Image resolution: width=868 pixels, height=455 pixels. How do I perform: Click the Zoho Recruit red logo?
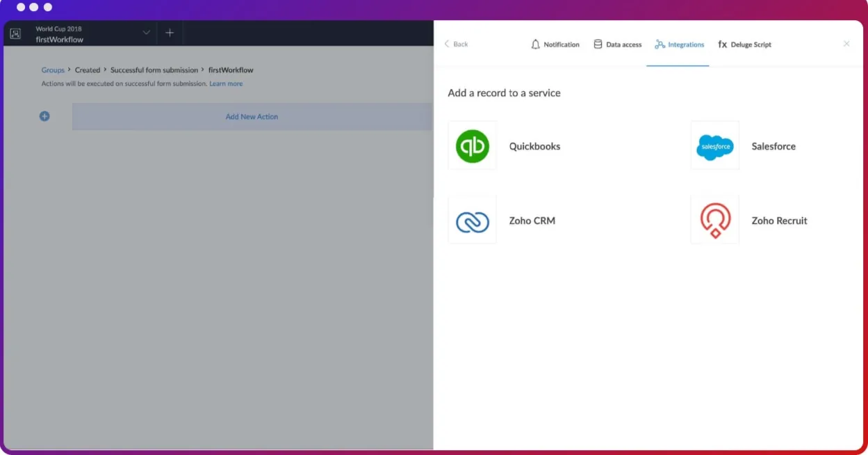pos(715,221)
